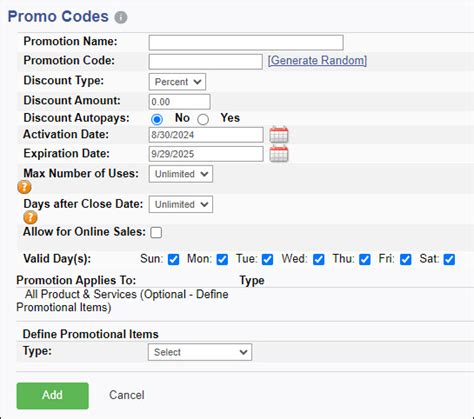This screenshot has height=419, width=474.
Task: Click the 'All Product & Services' text
Action: [x=81, y=294]
